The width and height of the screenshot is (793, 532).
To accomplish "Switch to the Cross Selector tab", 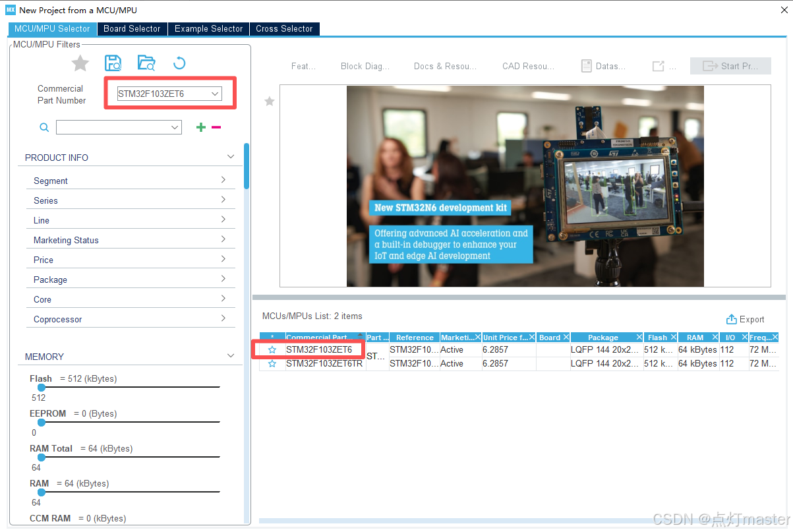I will click(x=284, y=29).
